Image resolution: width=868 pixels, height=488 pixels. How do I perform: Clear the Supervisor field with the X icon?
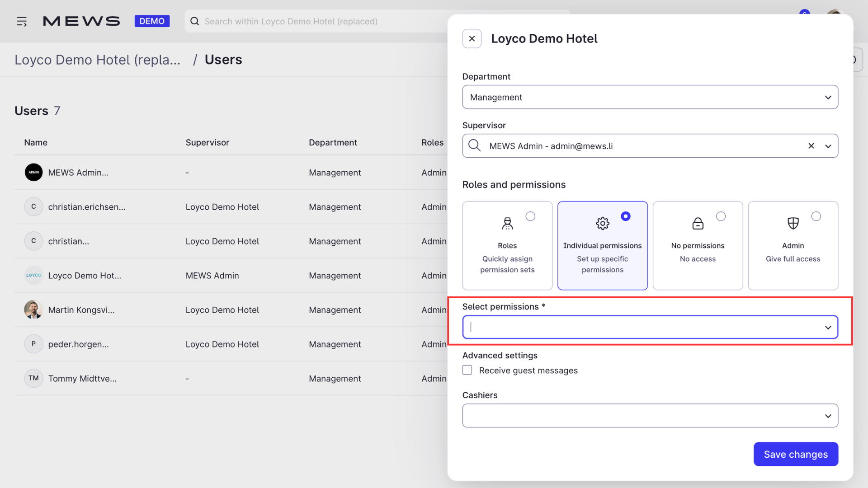tap(811, 146)
